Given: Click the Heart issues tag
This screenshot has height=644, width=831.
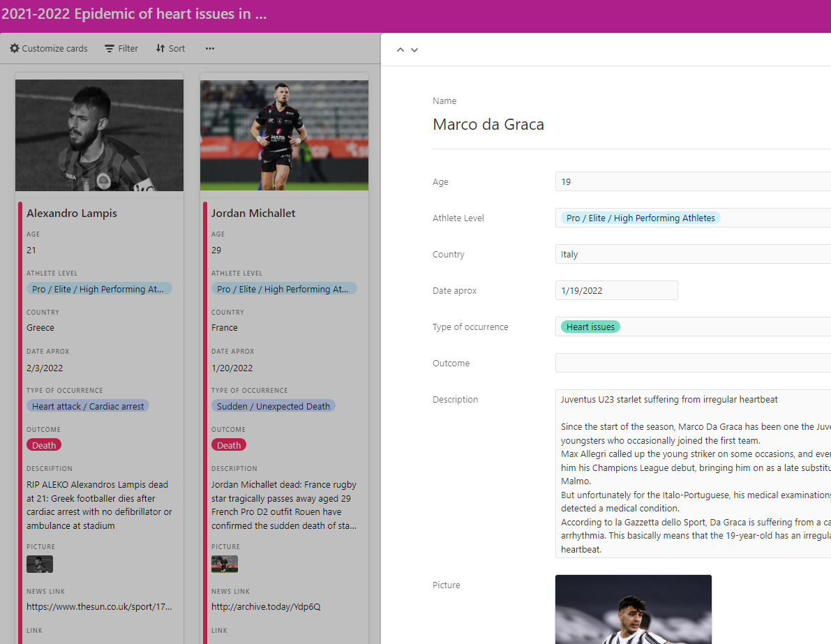Looking at the screenshot, I should tap(590, 327).
